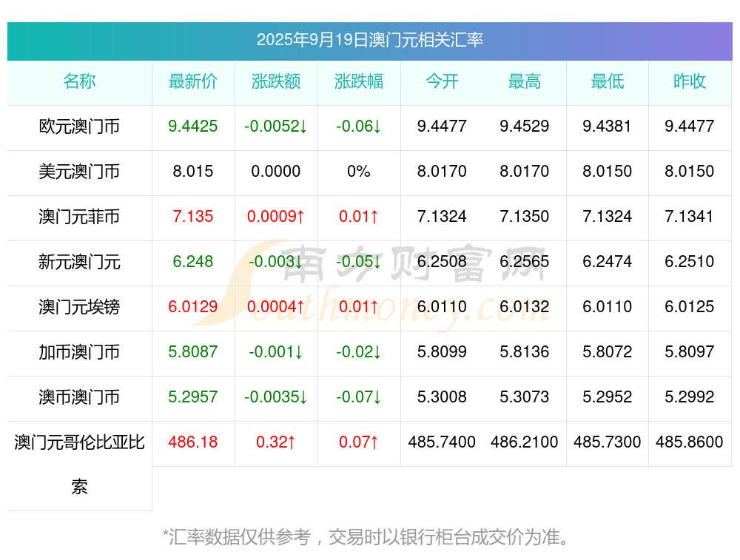Click the low value 485.7300

click(607, 442)
